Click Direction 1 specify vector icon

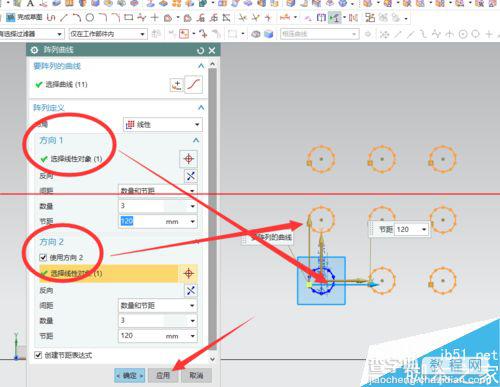click(x=189, y=159)
